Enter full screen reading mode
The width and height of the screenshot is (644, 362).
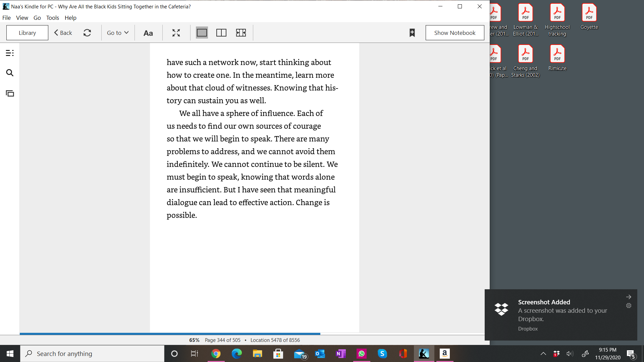(x=176, y=33)
